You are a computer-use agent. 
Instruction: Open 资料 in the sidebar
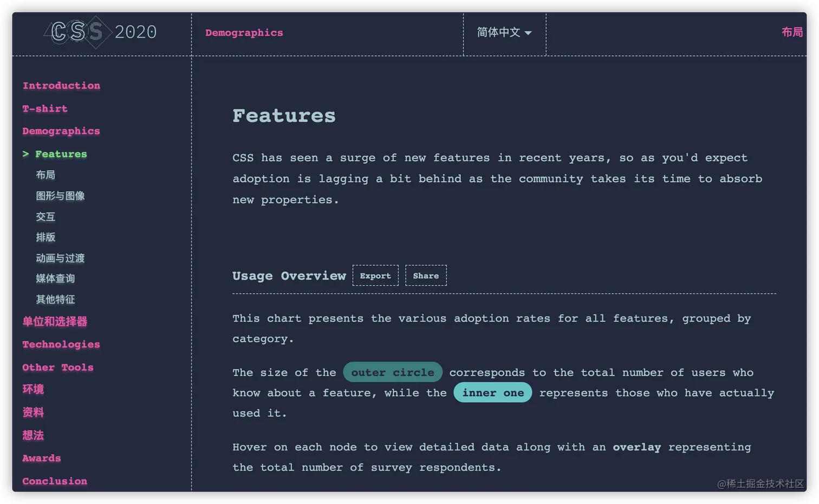tap(33, 413)
